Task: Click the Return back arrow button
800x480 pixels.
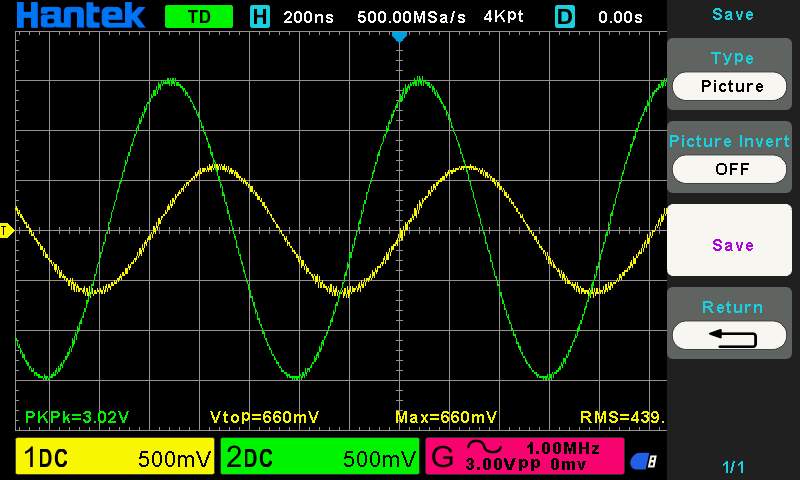Action: (x=730, y=336)
